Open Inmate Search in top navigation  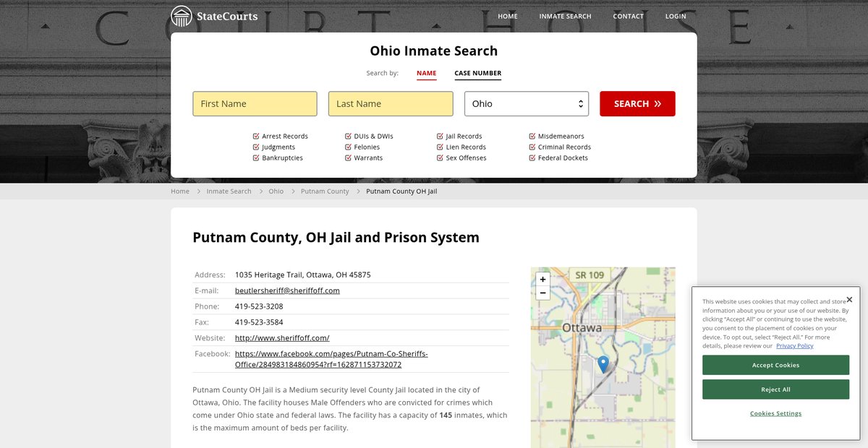coord(565,16)
